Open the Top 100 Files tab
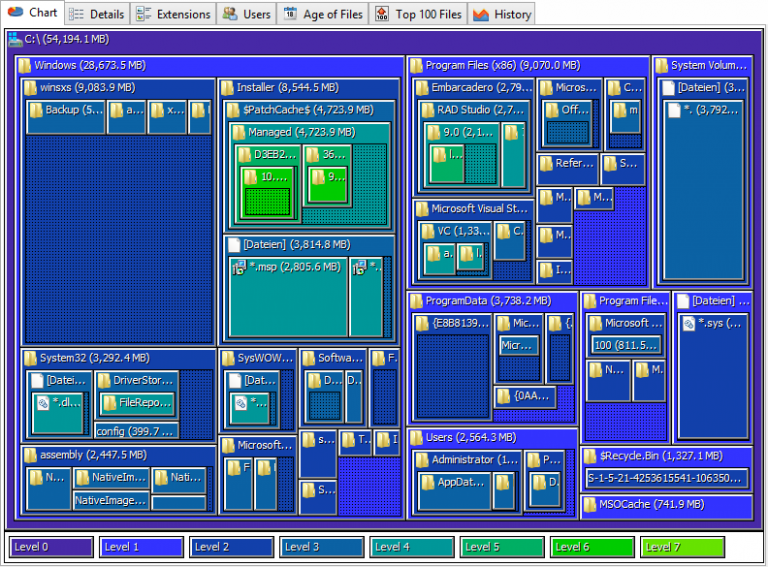This screenshot has width=768, height=567. click(419, 14)
